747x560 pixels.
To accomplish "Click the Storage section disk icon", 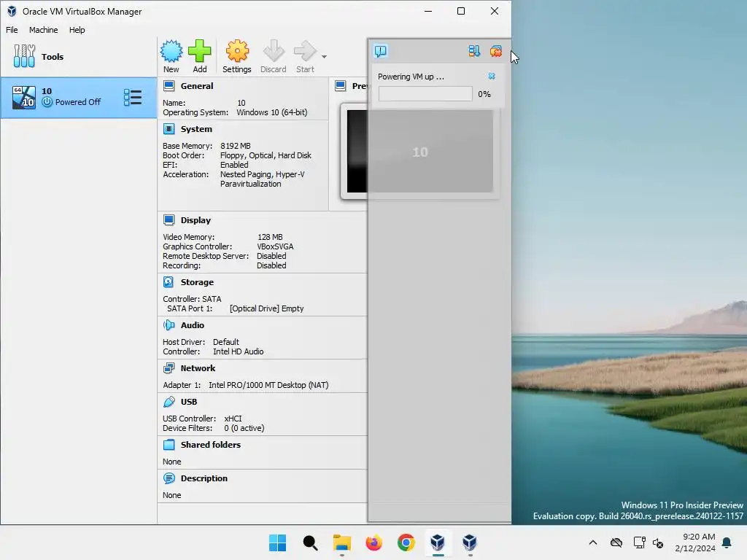I will 169,282.
